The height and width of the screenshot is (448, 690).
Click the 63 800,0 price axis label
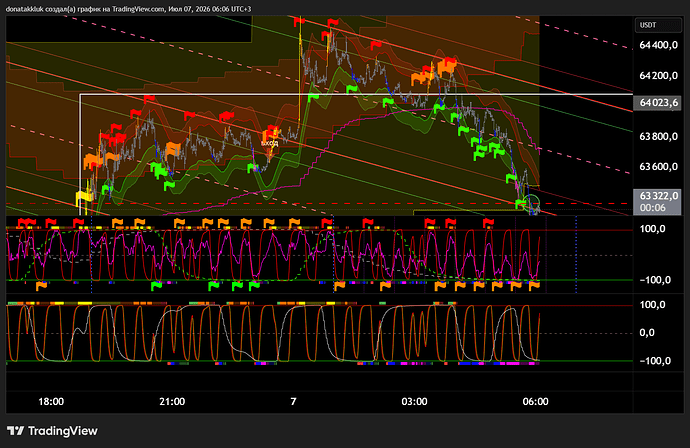[x=658, y=136]
